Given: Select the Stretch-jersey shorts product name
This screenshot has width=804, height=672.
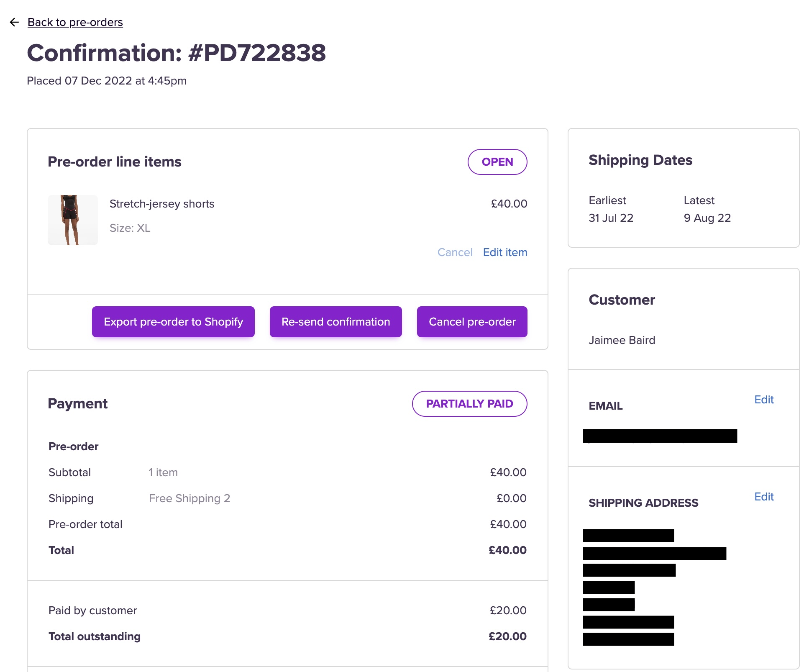Looking at the screenshot, I should [162, 204].
